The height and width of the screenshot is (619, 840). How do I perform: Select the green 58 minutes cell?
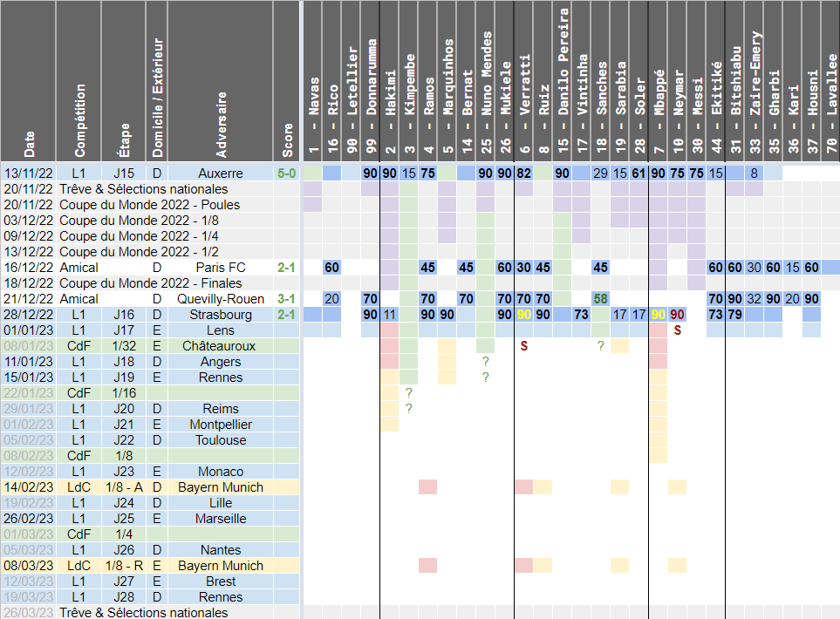(600, 299)
